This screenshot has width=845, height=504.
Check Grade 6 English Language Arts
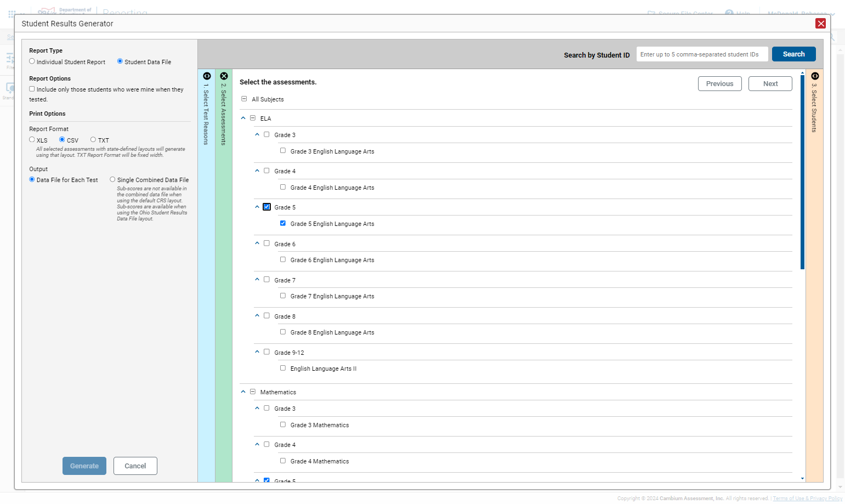(x=283, y=259)
